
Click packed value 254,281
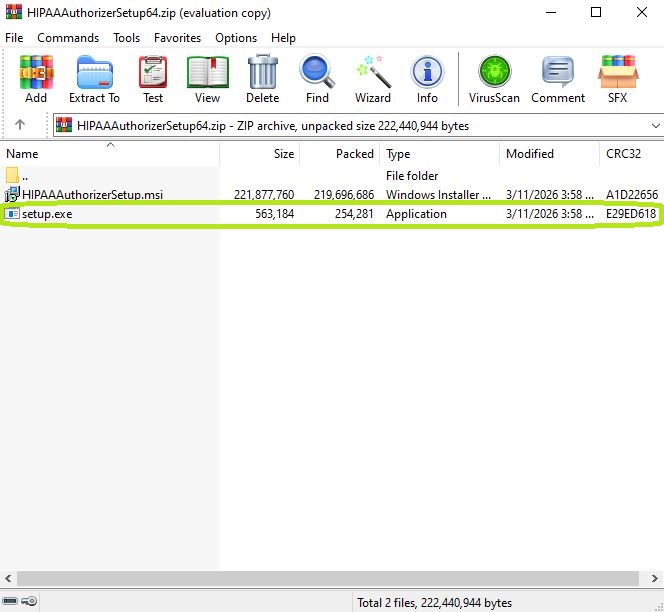(x=354, y=214)
